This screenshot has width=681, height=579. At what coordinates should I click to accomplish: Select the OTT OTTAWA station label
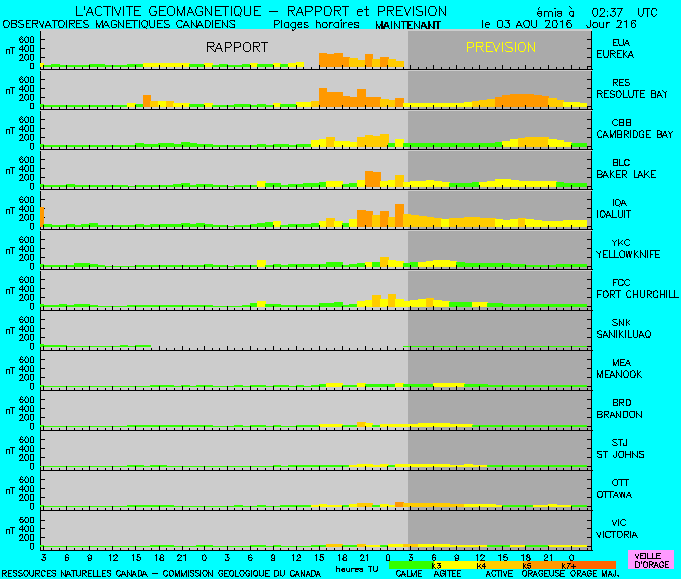point(620,488)
